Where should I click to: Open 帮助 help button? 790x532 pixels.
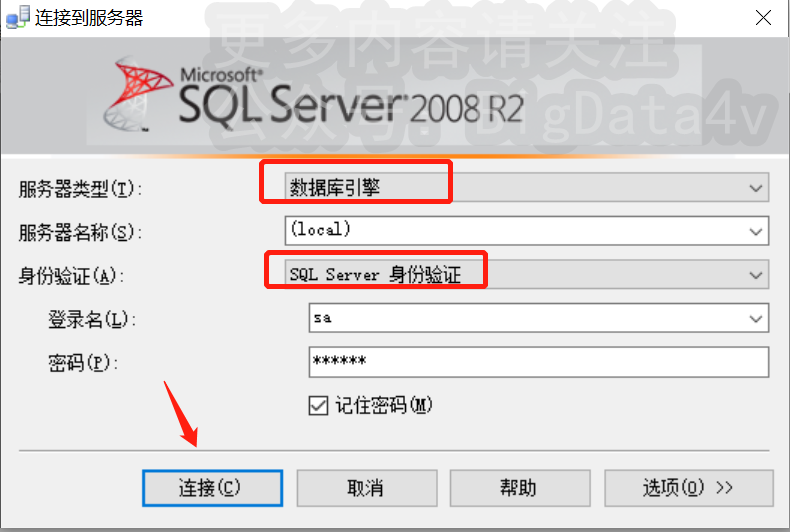click(520, 488)
